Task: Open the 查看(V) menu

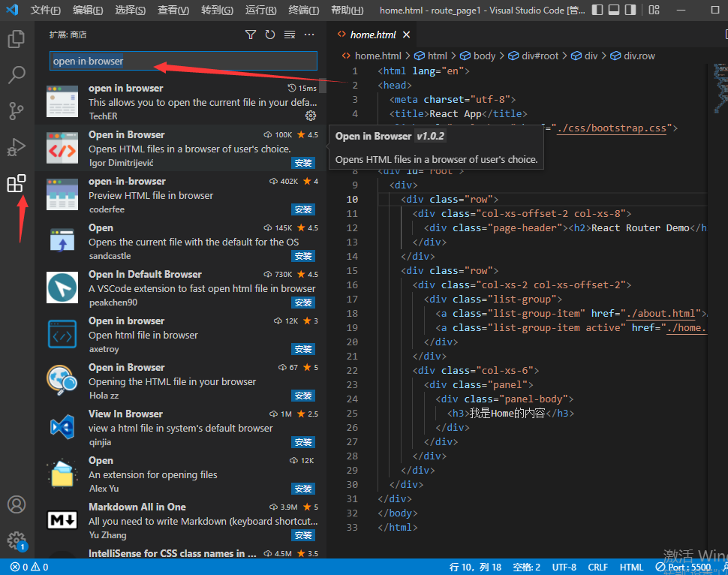Action: point(173,10)
